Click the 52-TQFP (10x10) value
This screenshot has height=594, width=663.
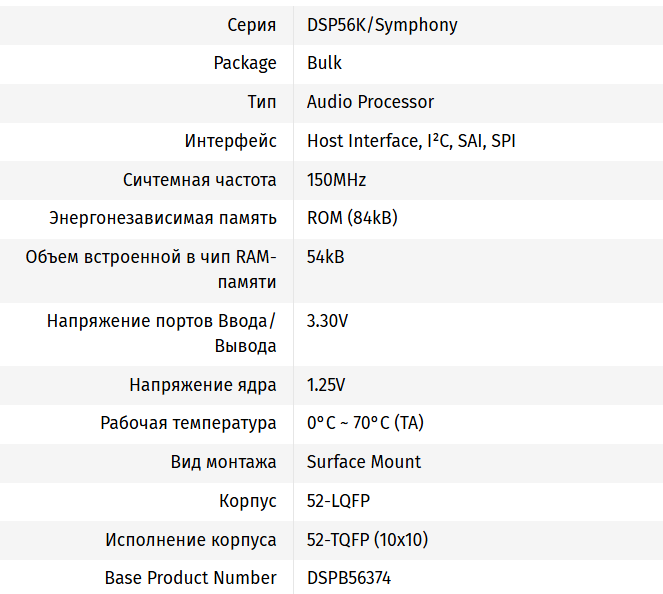point(367,540)
